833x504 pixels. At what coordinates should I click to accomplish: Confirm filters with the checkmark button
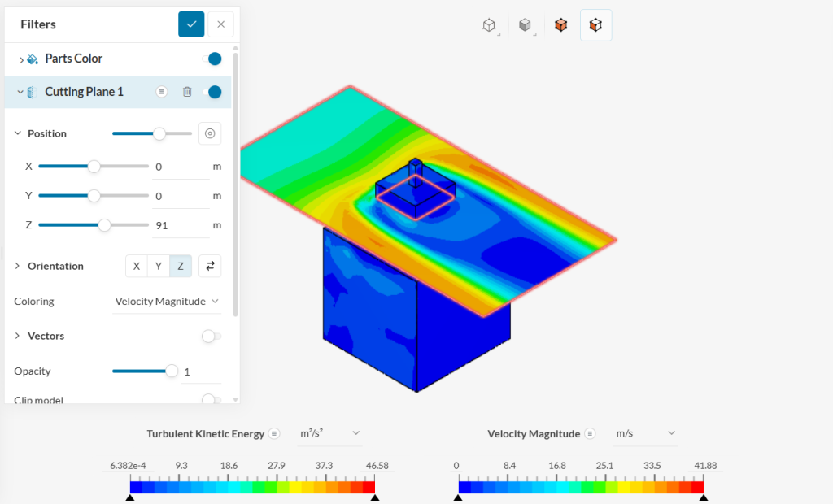191,24
